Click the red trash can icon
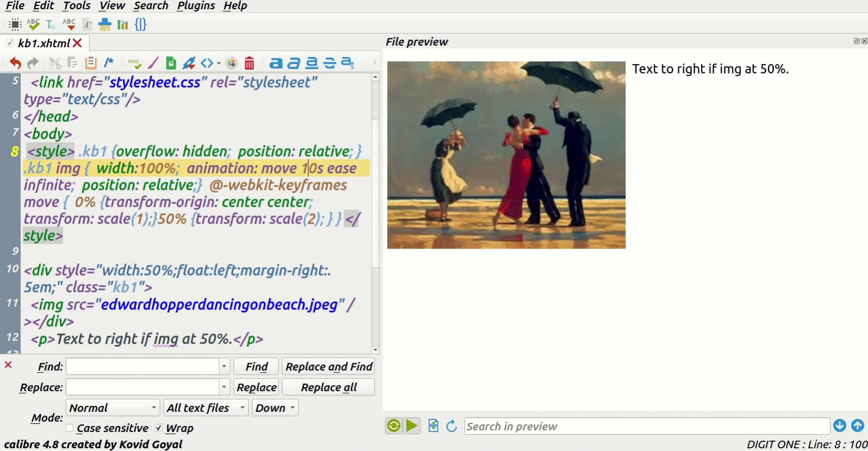 tap(249, 63)
